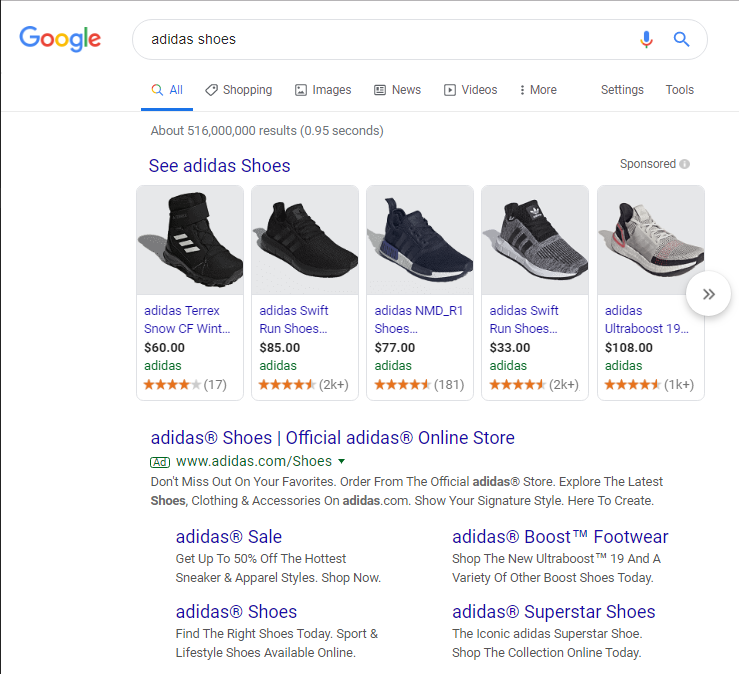Click the Google logo
Screen dimensions: 739x674
[x=60, y=39]
